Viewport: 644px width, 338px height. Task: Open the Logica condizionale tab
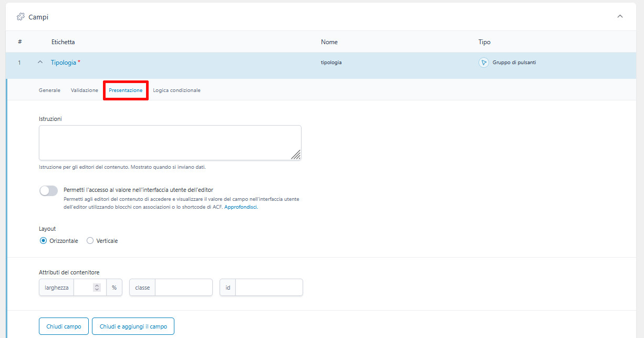(176, 90)
